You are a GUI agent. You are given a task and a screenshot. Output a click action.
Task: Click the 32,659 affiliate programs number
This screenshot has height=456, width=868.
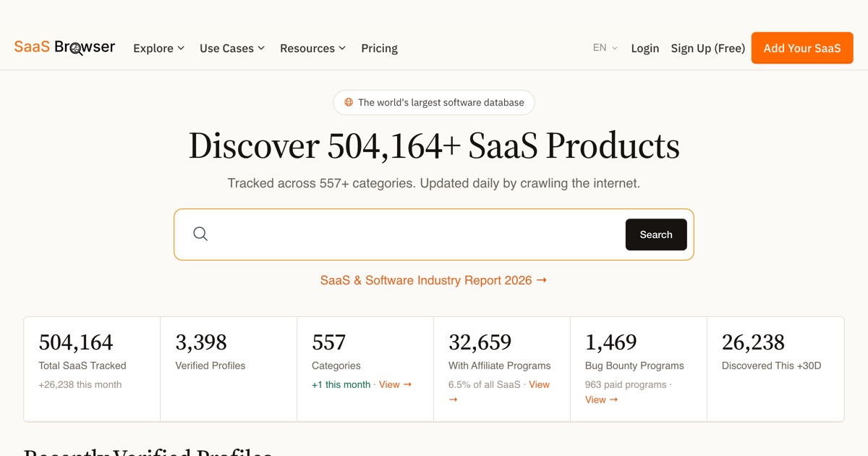(480, 342)
